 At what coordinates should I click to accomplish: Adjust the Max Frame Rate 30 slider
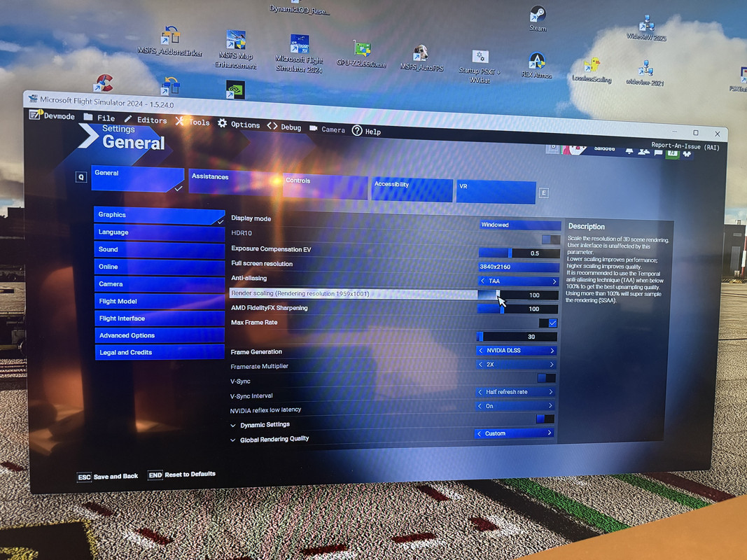[517, 337]
